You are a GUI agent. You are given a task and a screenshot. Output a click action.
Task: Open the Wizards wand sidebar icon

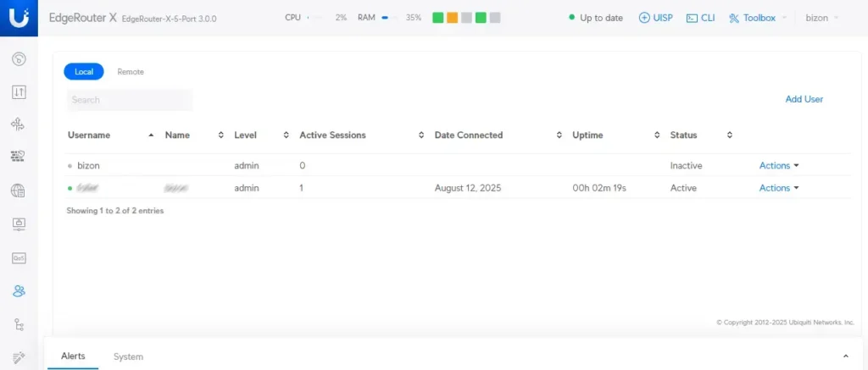[x=19, y=357]
